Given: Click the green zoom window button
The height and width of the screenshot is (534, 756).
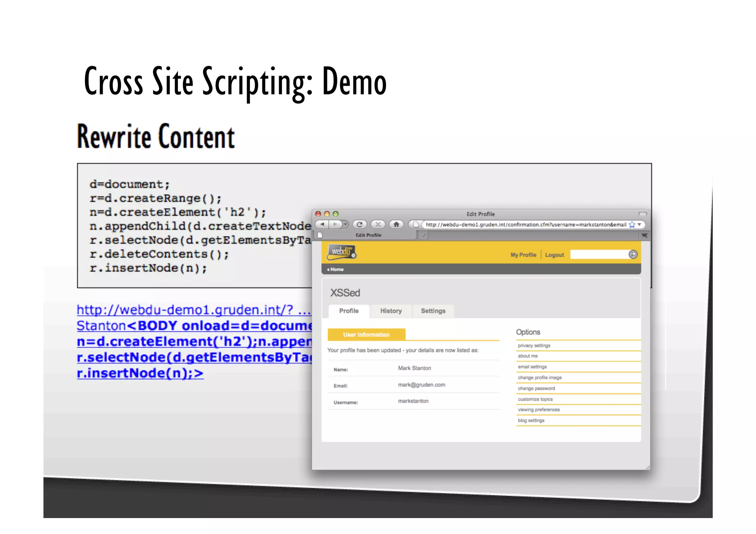Looking at the screenshot, I should click(x=335, y=214).
